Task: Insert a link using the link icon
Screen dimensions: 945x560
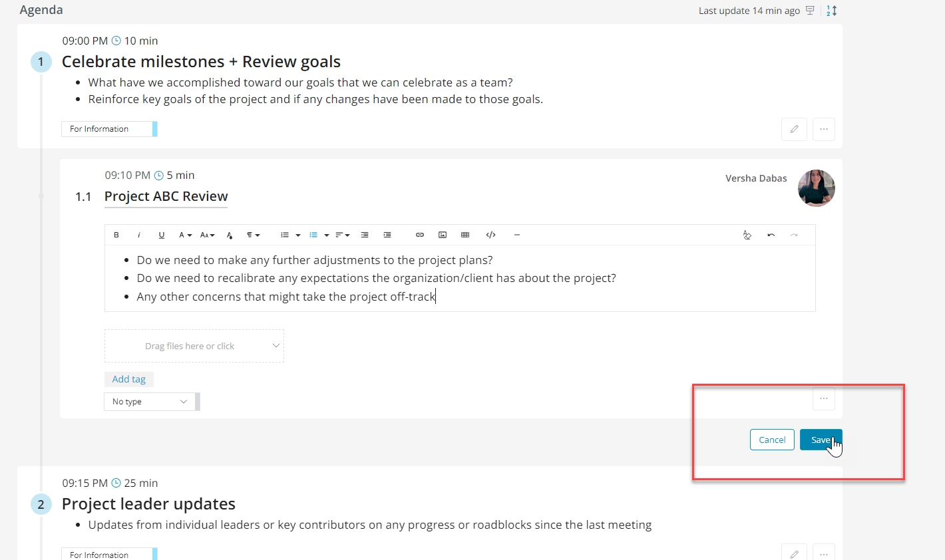Action: click(x=420, y=235)
